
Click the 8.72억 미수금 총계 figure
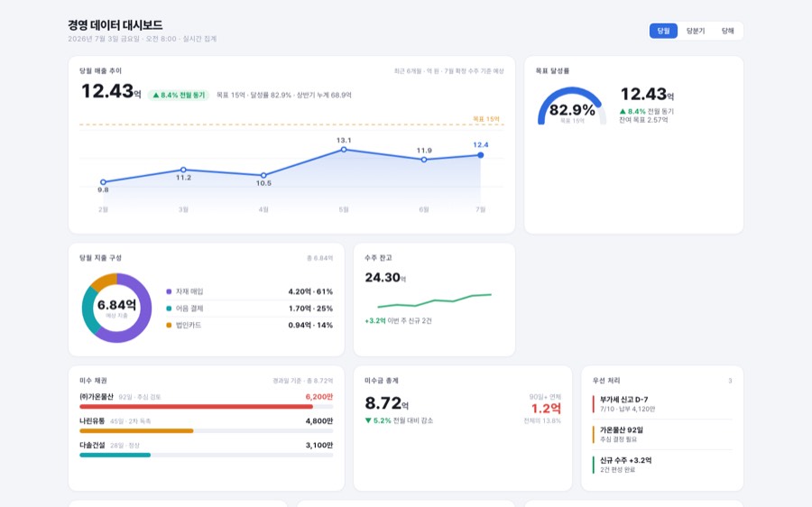coord(386,403)
